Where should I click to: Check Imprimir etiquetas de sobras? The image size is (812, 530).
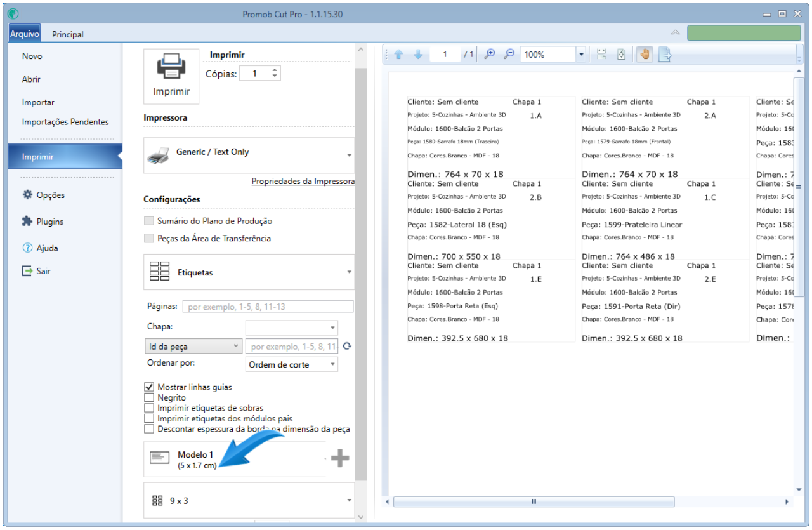(149, 408)
